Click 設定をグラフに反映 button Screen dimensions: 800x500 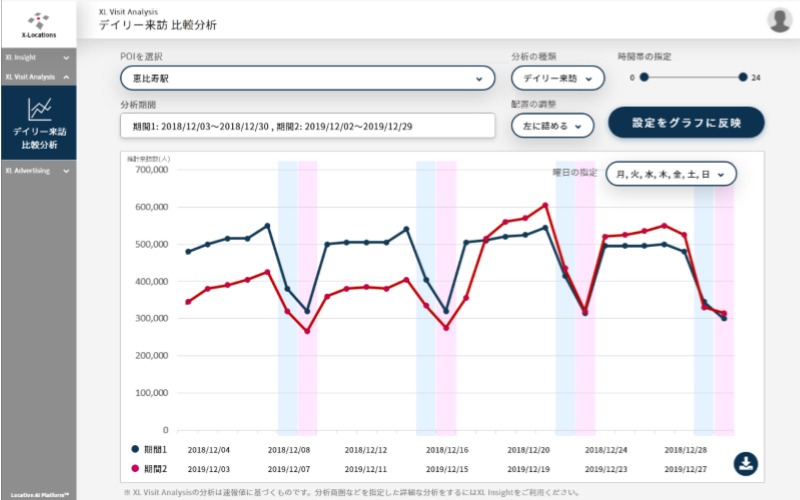tap(686, 122)
